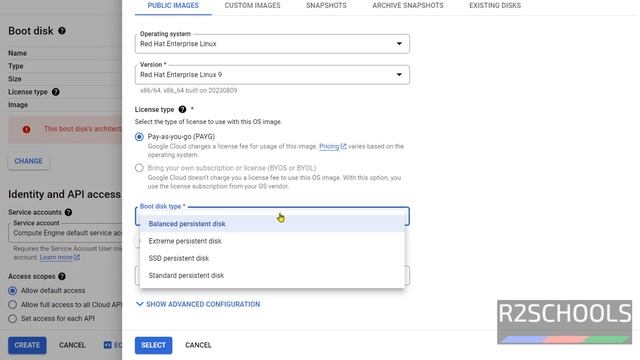Select Bring your own subscription option
Image resolution: width=640 pixels, height=360 pixels.
[x=139, y=168]
